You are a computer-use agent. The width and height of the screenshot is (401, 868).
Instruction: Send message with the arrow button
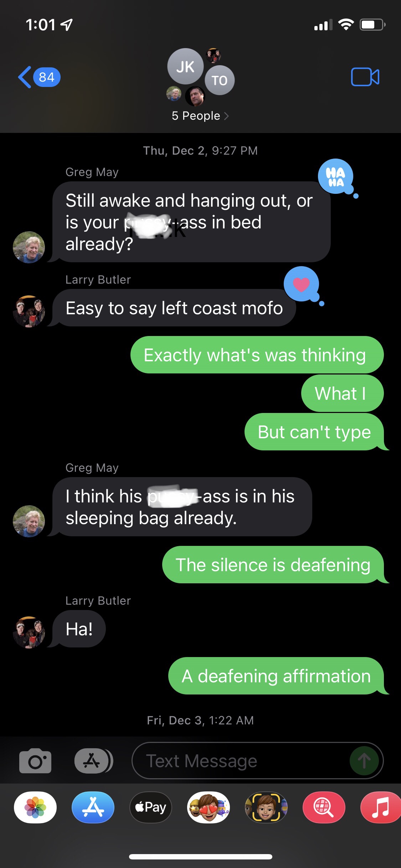tap(364, 761)
